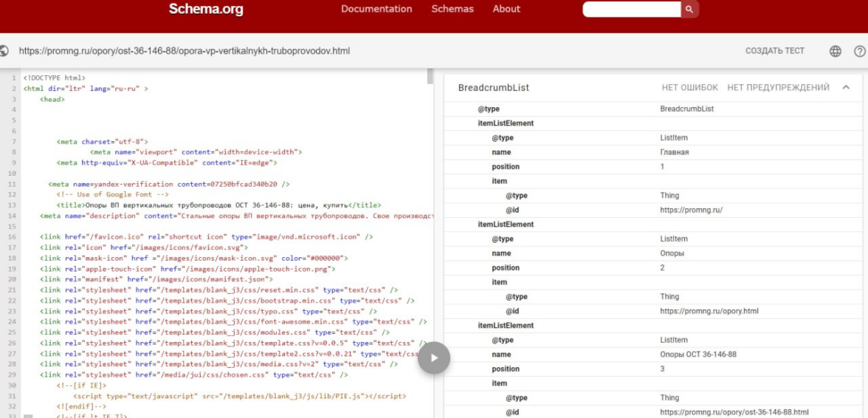Select the first itemListElement row

point(506,123)
